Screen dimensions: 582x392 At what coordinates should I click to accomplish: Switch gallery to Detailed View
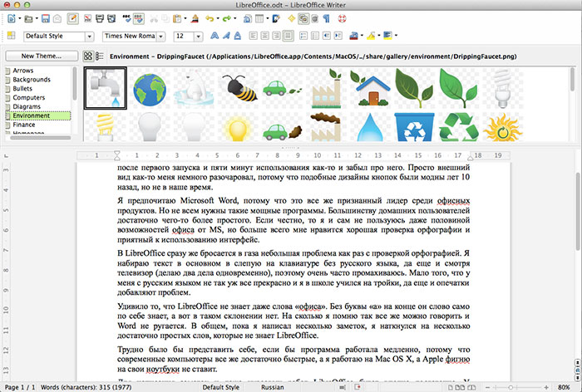[x=100, y=56]
